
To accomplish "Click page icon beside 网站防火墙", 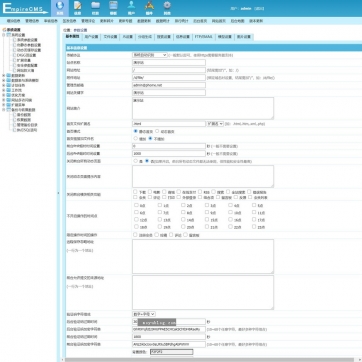I will pos(14,70).
